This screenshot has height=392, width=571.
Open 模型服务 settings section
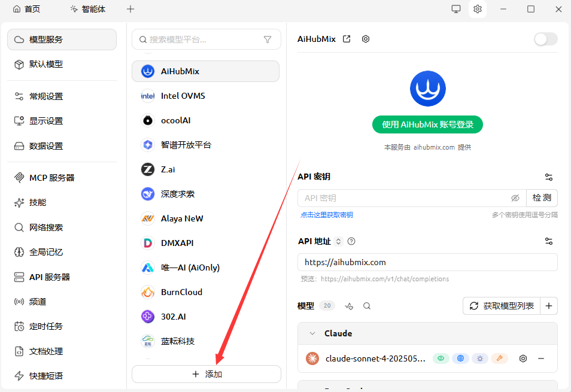click(x=62, y=39)
